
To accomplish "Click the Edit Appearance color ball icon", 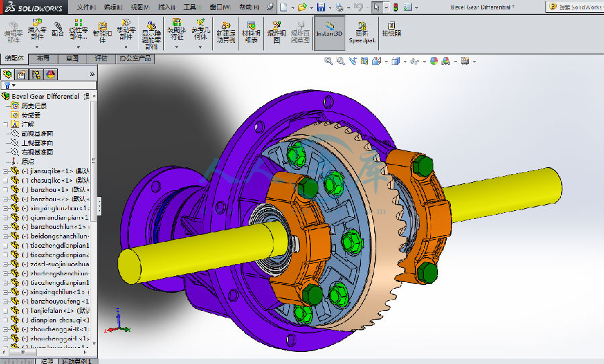I will tap(434, 61).
